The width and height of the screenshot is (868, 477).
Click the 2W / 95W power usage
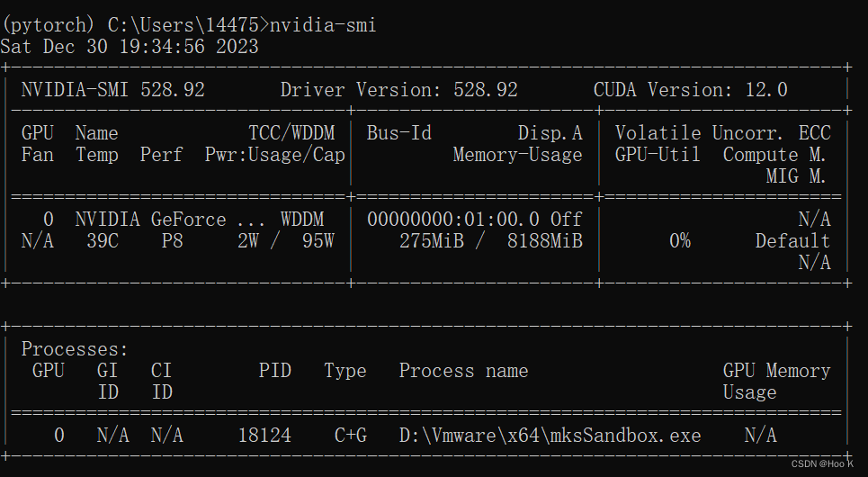(286, 241)
